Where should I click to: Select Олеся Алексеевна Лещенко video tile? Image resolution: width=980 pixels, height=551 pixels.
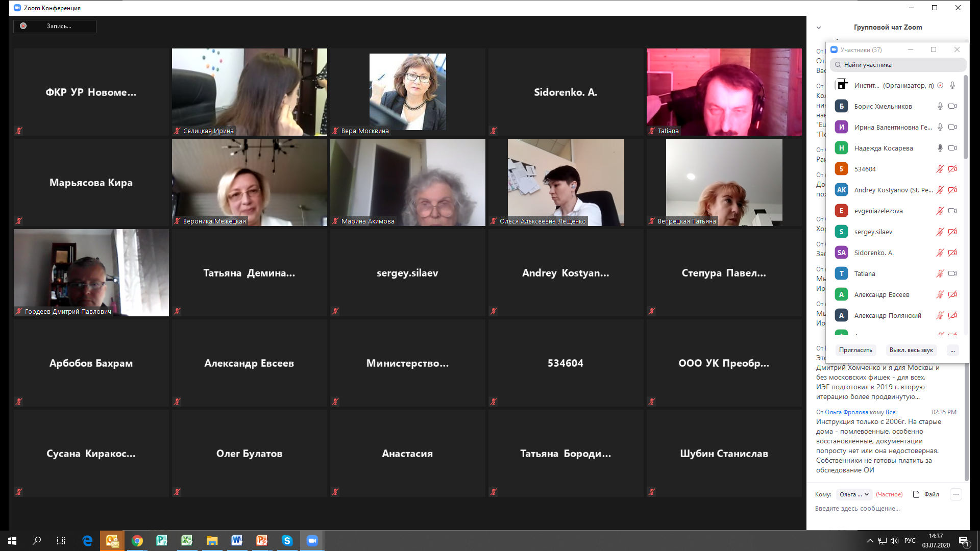[566, 182]
